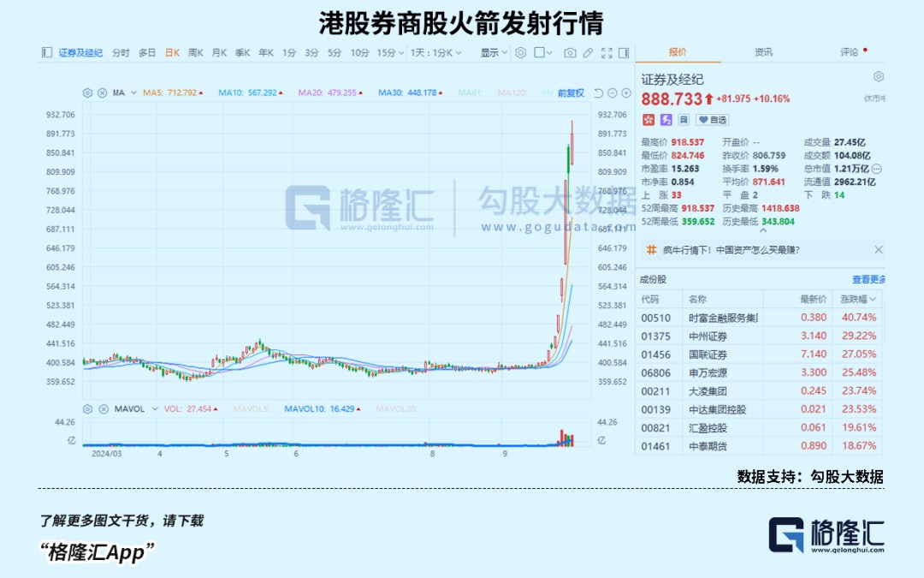Enable the faded MAVOL20 line

point(396,408)
